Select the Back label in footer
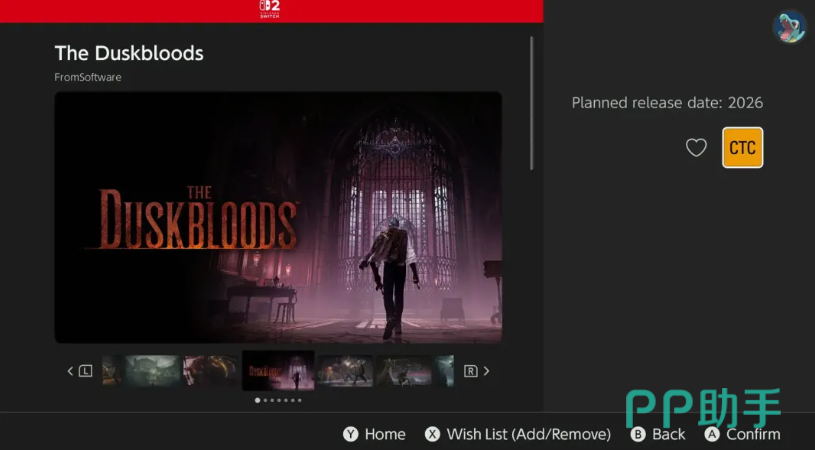815x450 pixels. coord(668,434)
